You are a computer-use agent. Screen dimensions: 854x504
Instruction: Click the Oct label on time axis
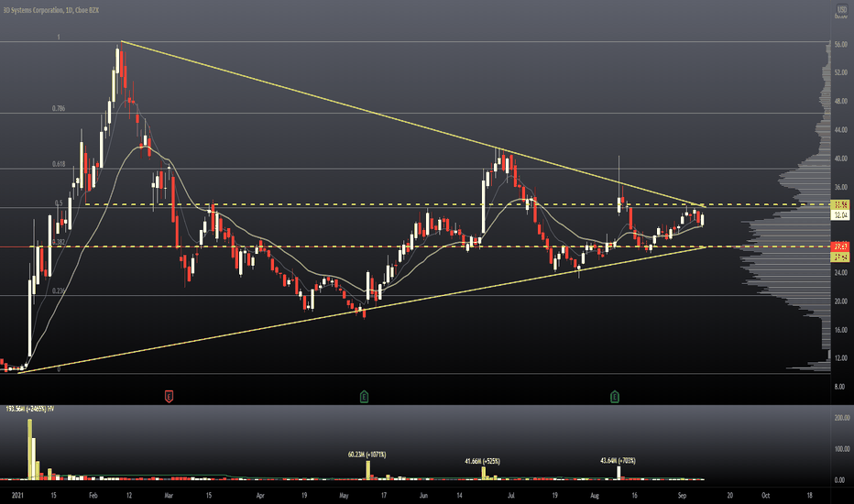[765, 495]
